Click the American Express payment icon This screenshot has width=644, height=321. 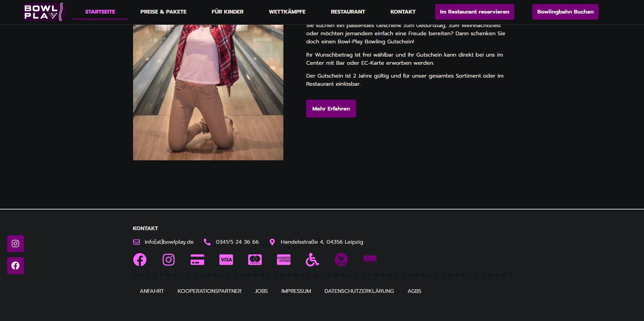[x=284, y=260]
